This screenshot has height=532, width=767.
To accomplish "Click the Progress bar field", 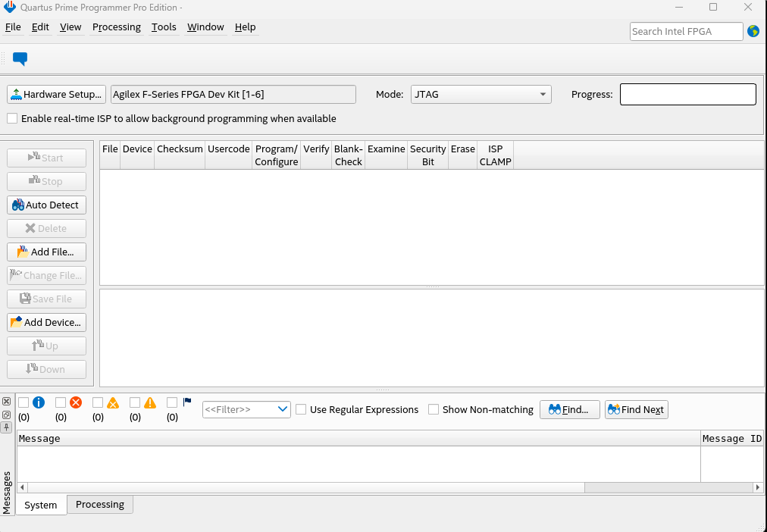I will pyautogui.click(x=687, y=94).
